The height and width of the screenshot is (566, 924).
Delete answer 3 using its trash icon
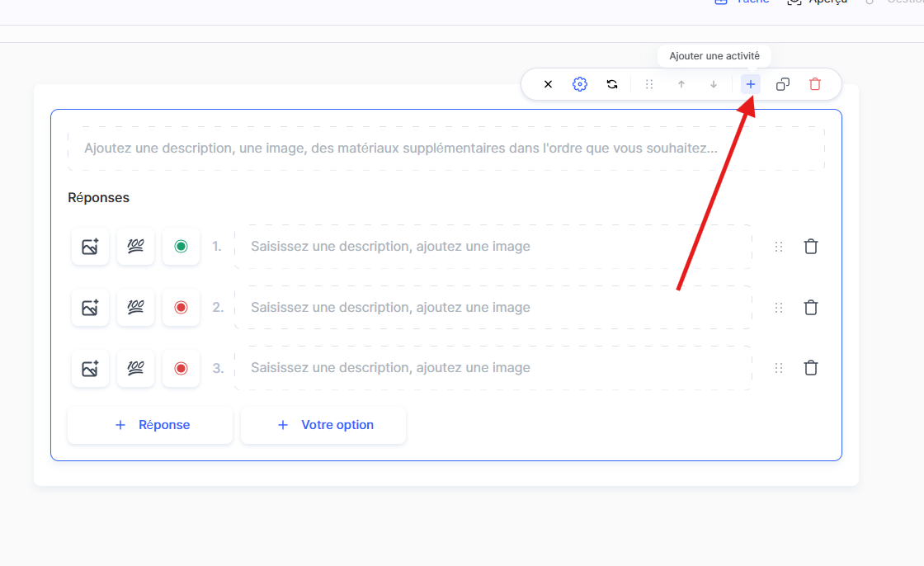click(811, 368)
